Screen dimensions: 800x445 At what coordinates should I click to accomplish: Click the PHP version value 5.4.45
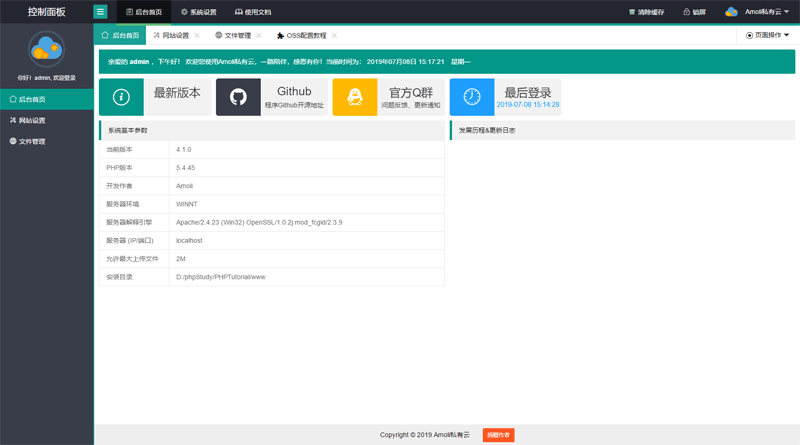[186, 167]
